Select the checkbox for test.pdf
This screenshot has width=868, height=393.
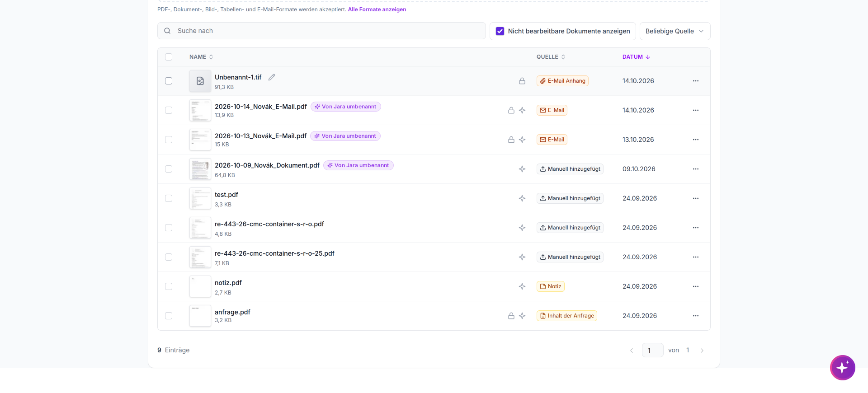pos(169,198)
